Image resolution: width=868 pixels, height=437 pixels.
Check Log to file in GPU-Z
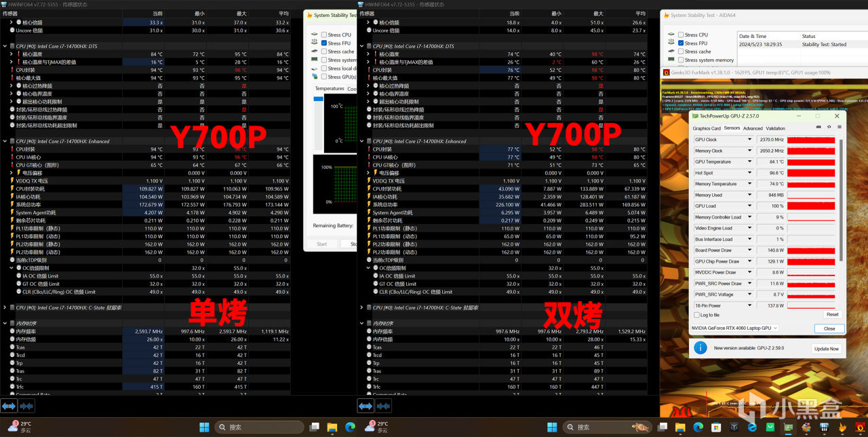click(697, 315)
